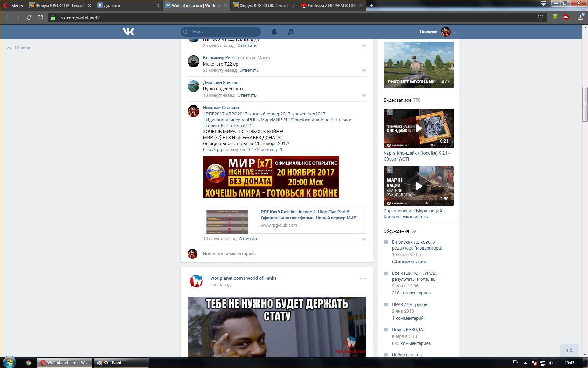588x368 pixels.
Task: Open the Opera speed dial grid
Action: tap(40, 18)
